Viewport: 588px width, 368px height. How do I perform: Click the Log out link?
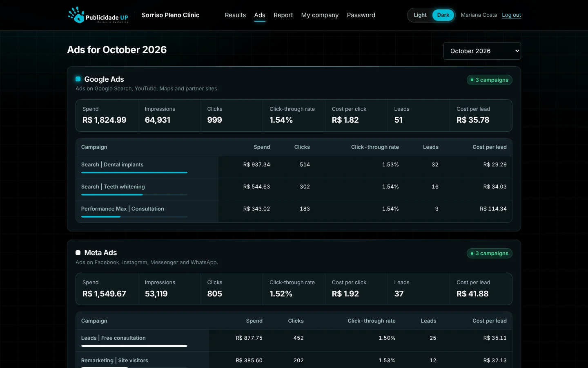pos(511,15)
